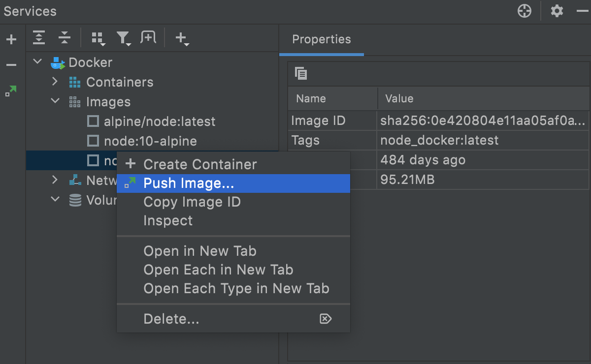The width and height of the screenshot is (591, 364).
Task: Click the square icon beside alpine/node:latest
Action: 93,121
